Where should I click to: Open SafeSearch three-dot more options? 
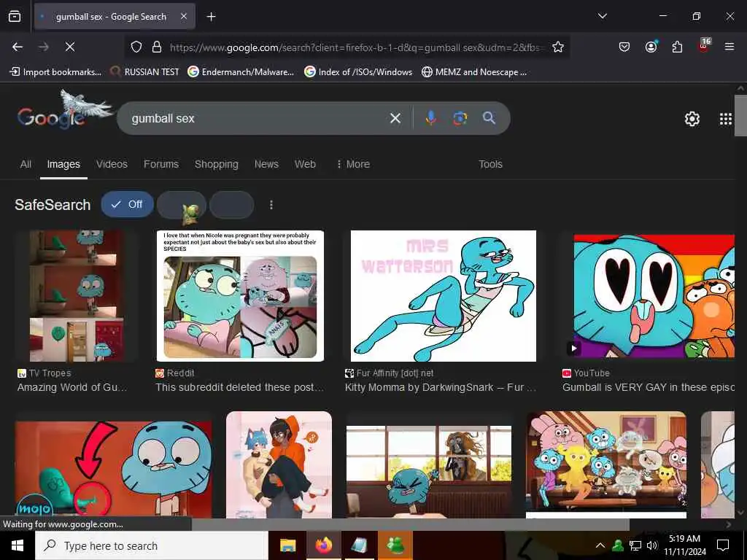click(x=271, y=205)
